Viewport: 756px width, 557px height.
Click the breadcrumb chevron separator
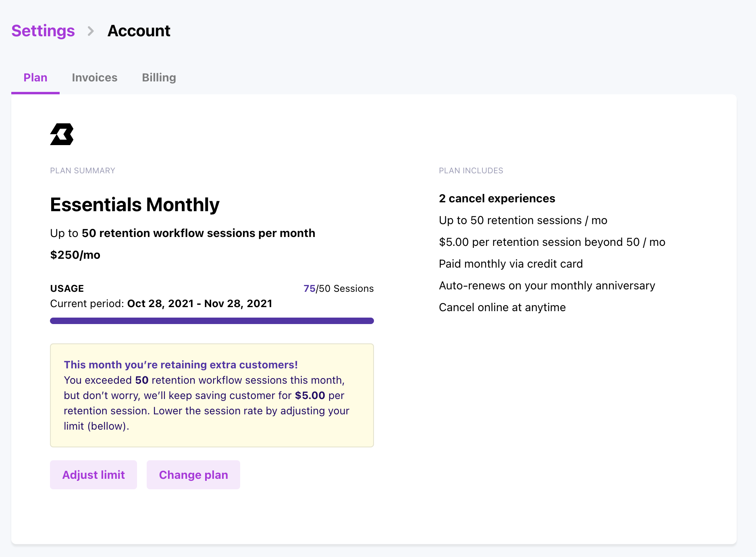tap(91, 31)
